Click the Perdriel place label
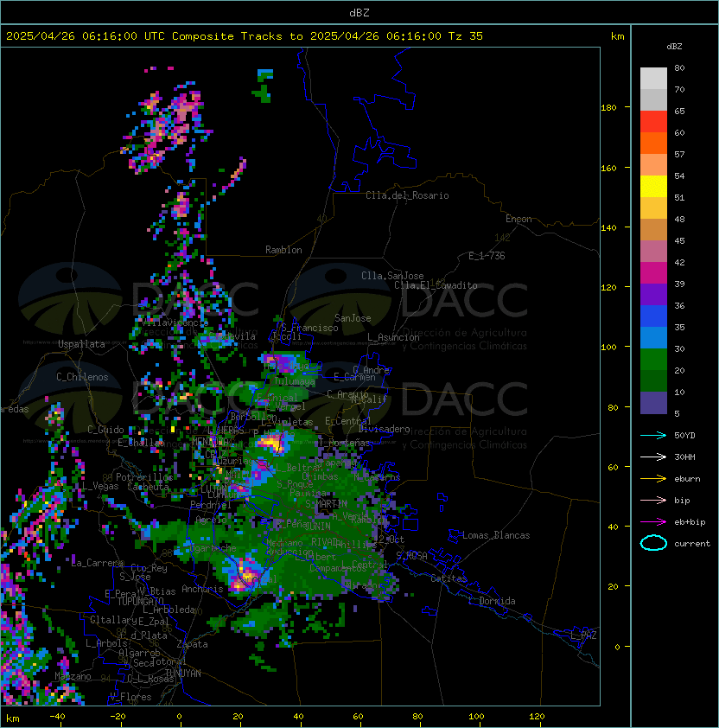Viewport: 719px width, 728px height. (211, 505)
